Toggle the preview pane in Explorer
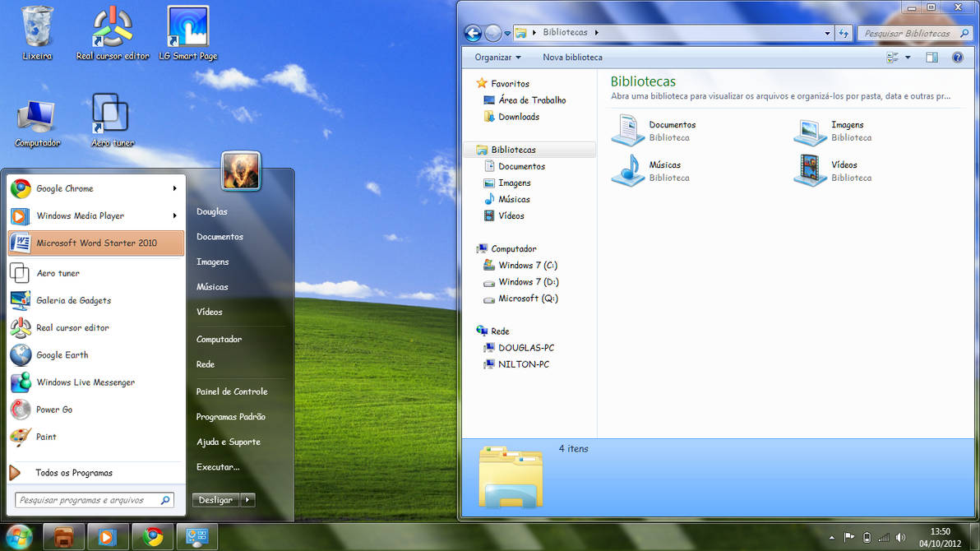Image resolution: width=980 pixels, height=551 pixels. 931,57
